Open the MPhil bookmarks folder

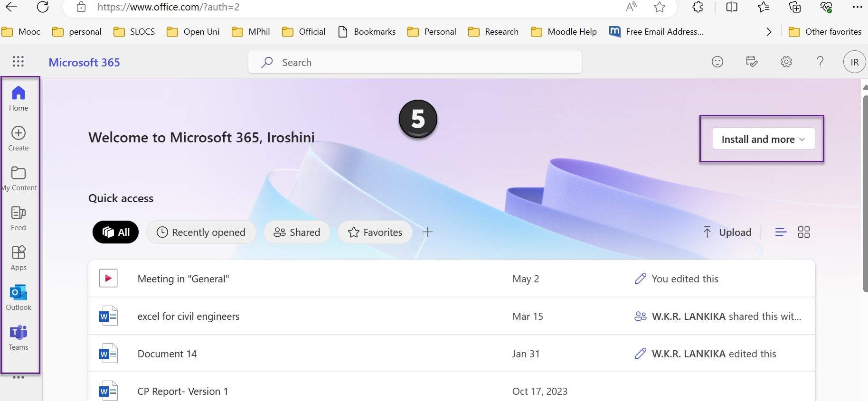point(251,32)
